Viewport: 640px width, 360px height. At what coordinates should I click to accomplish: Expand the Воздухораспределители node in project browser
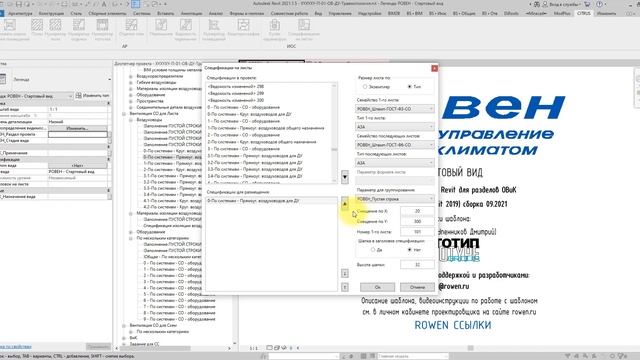click(x=131, y=76)
